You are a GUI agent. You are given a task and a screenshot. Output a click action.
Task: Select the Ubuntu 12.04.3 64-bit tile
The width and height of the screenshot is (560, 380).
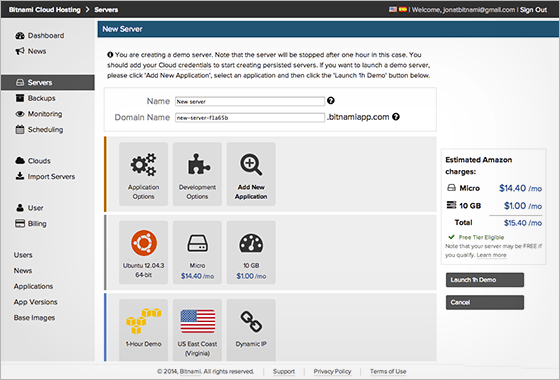pos(143,252)
